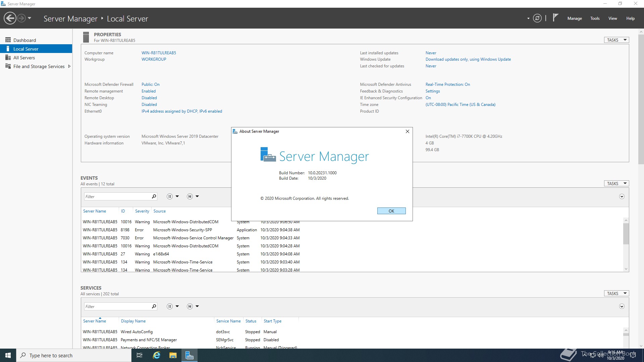This screenshot has height=362, width=644.
Task: Open the View menu
Action: pos(613,18)
